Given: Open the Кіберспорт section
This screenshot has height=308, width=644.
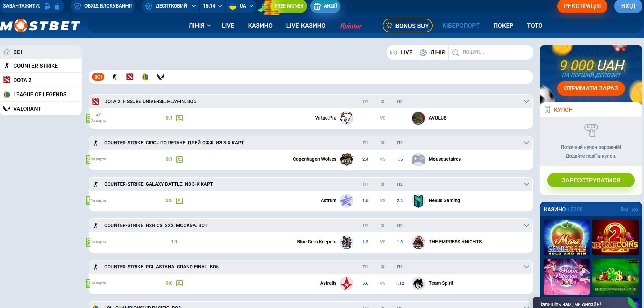Looking at the screenshot, I should 461,26.
